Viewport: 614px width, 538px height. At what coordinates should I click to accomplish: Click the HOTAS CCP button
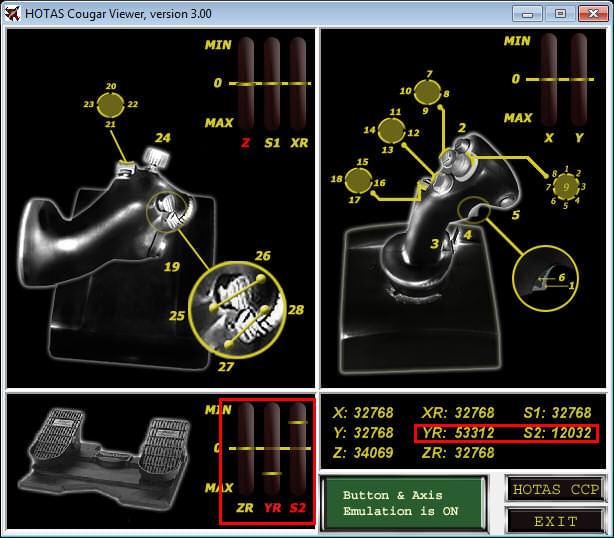click(x=555, y=489)
